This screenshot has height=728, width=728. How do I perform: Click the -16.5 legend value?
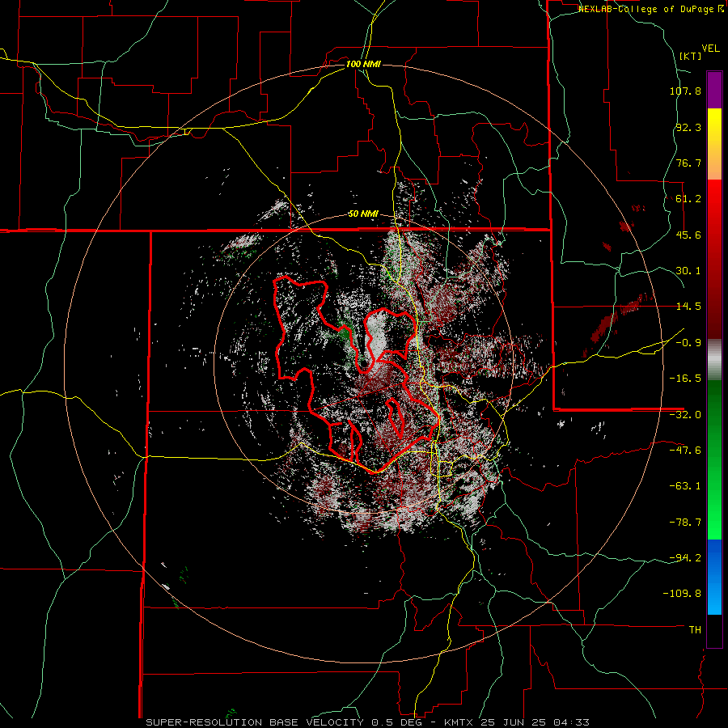coord(685,379)
